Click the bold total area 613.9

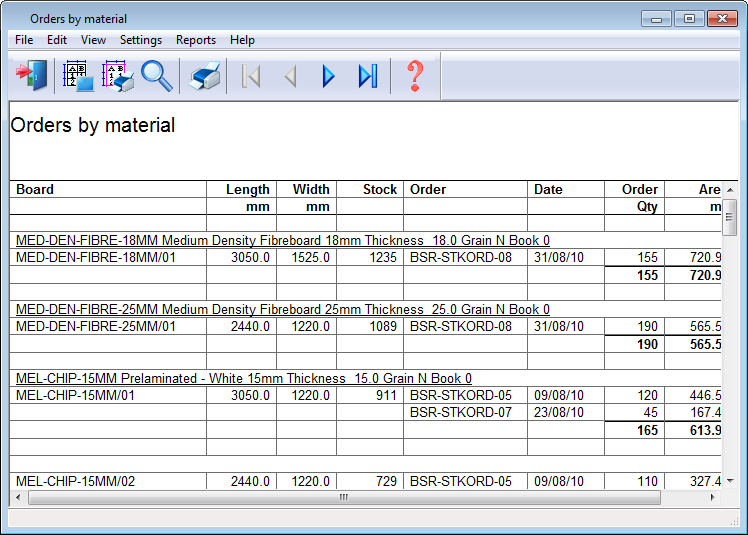coord(705,430)
